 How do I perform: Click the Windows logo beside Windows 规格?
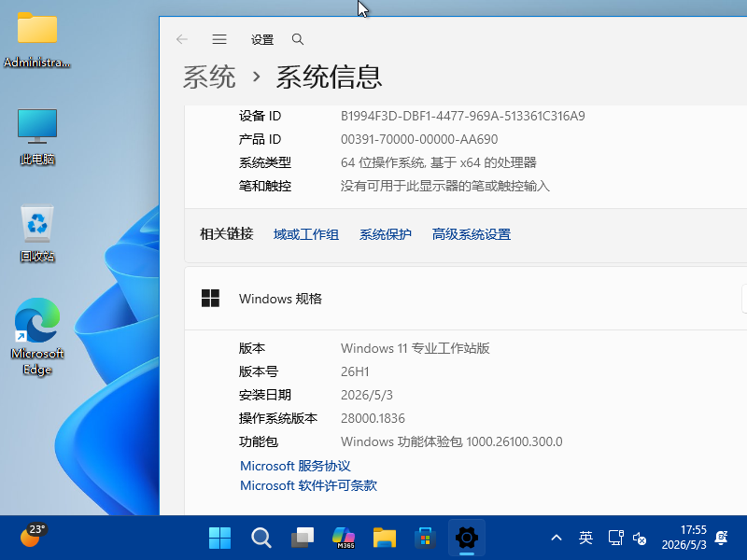(211, 299)
